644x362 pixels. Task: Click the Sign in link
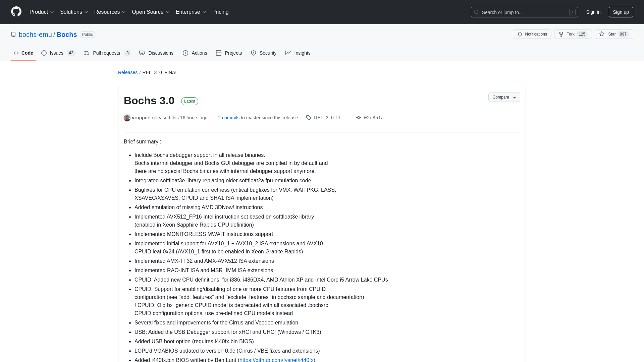[593, 12]
